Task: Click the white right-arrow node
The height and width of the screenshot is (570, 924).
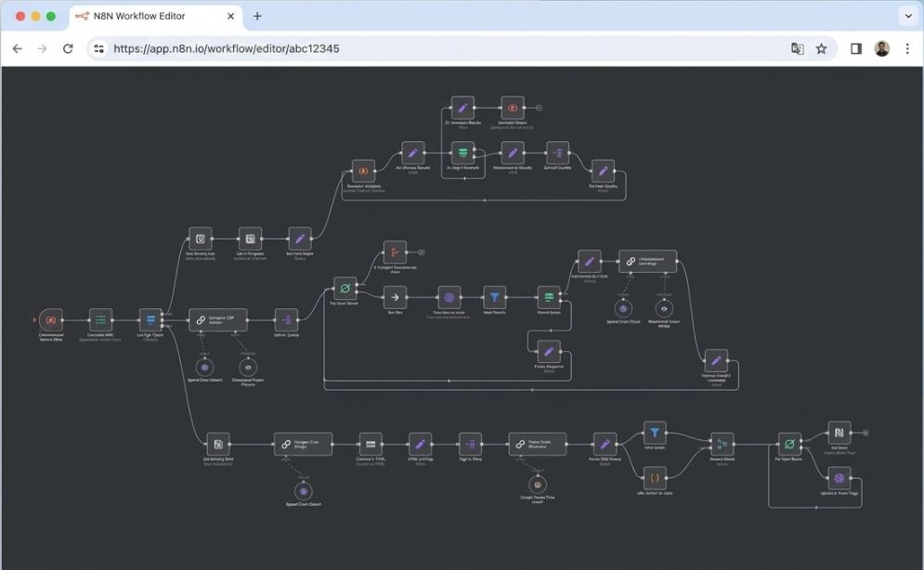Action: coord(395,297)
